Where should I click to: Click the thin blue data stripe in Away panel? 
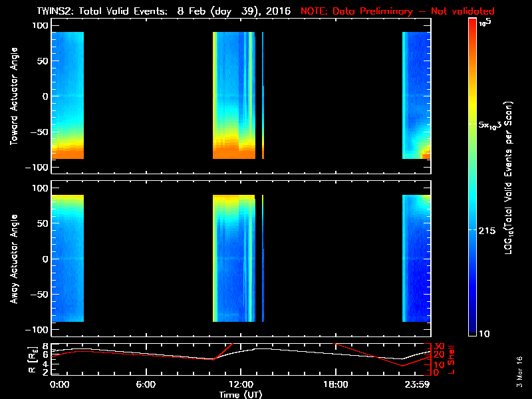pos(263,259)
